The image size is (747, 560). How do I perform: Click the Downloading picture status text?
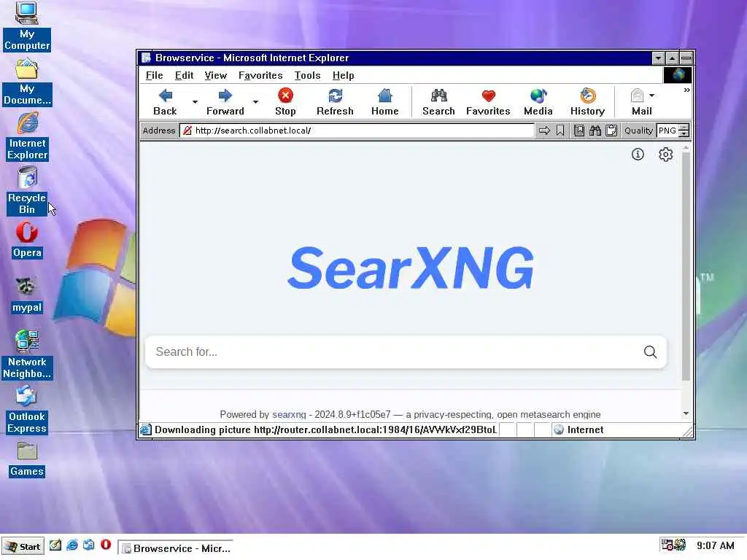pos(326,430)
